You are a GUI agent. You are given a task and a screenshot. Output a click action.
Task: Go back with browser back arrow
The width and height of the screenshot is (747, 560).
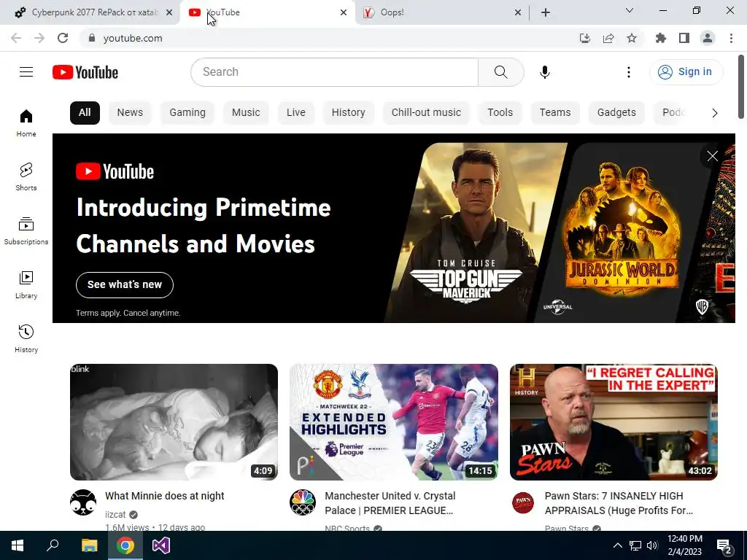(x=16, y=38)
